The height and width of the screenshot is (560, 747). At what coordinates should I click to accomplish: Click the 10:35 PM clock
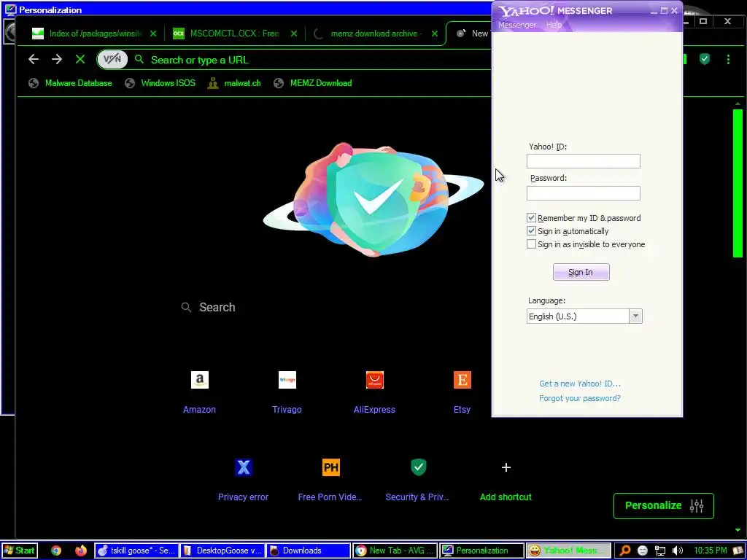coord(710,551)
